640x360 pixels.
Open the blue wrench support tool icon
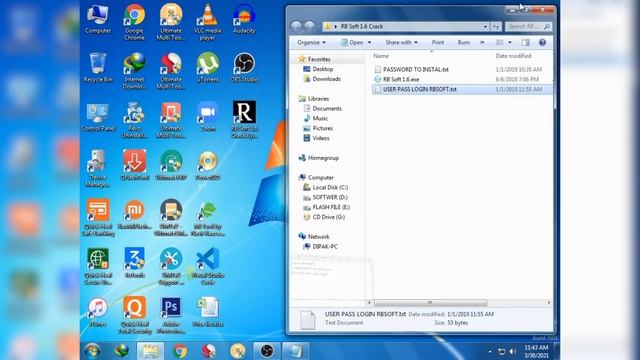(x=171, y=266)
